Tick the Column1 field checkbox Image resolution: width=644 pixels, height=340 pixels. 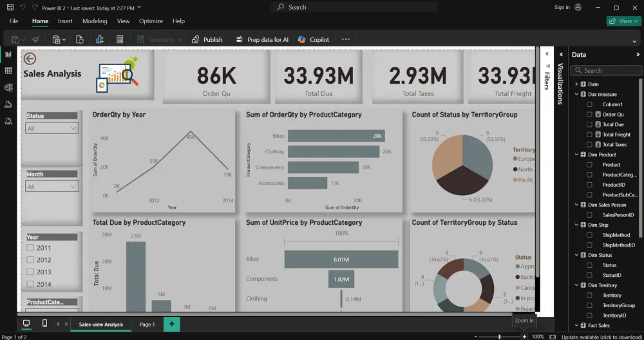point(589,104)
